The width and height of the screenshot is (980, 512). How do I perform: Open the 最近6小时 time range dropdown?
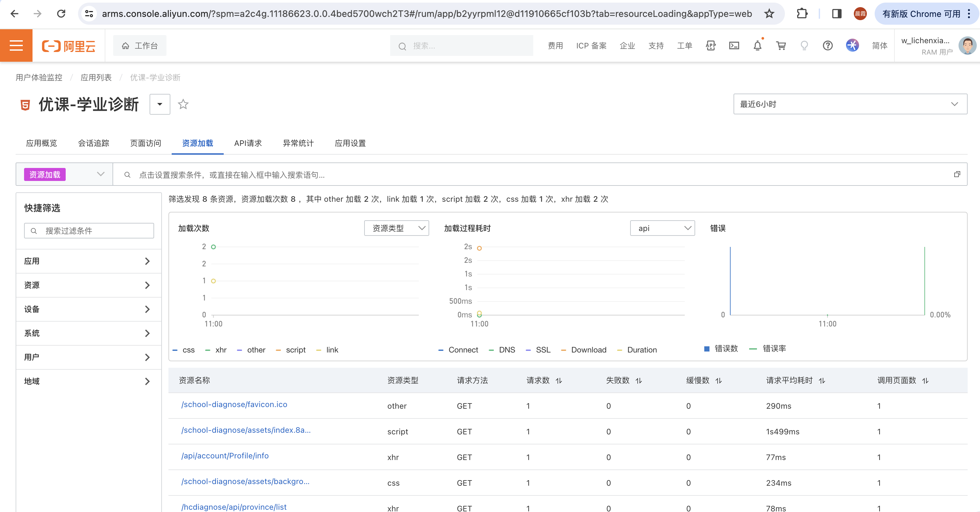[850, 104]
